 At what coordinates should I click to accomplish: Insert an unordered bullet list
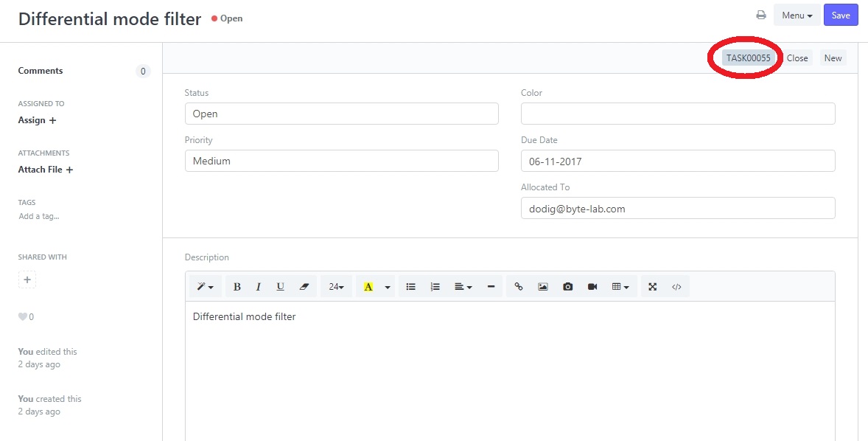(411, 287)
